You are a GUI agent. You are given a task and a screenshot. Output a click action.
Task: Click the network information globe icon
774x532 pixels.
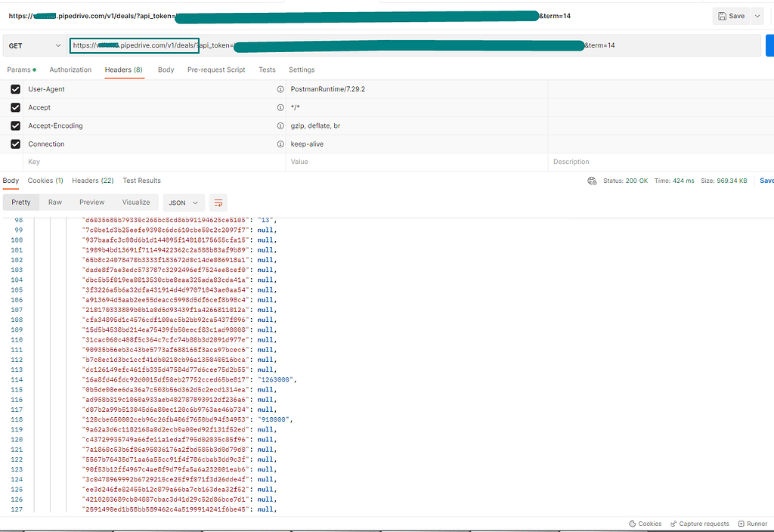[x=593, y=181]
